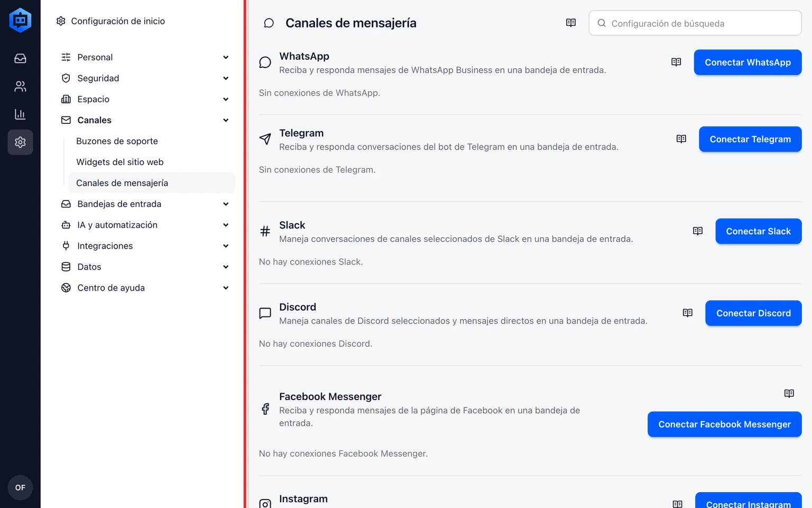The image size is (812, 508).
Task: Click the Facebook Messenger channel heading
Action: click(x=330, y=397)
